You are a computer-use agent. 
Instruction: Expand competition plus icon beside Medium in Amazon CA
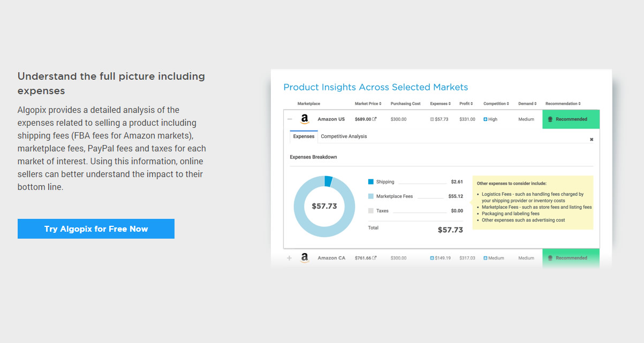coord(486,258)
